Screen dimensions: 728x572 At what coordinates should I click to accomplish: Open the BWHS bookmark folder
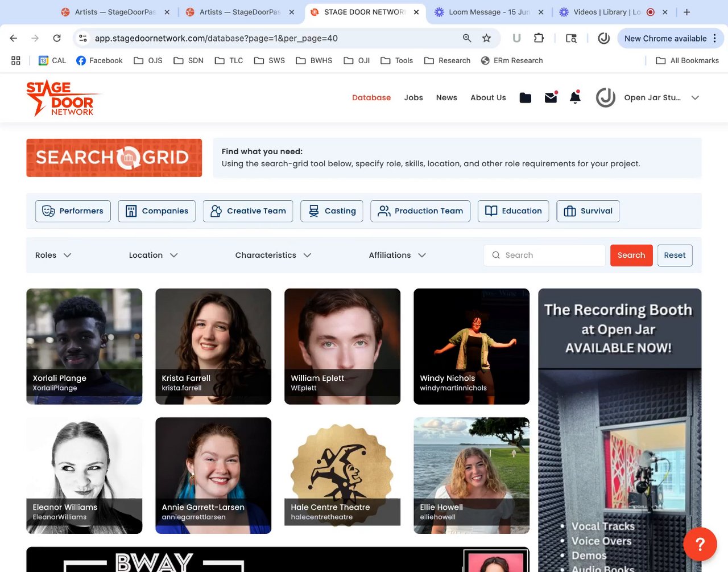[x=314, y=60]
